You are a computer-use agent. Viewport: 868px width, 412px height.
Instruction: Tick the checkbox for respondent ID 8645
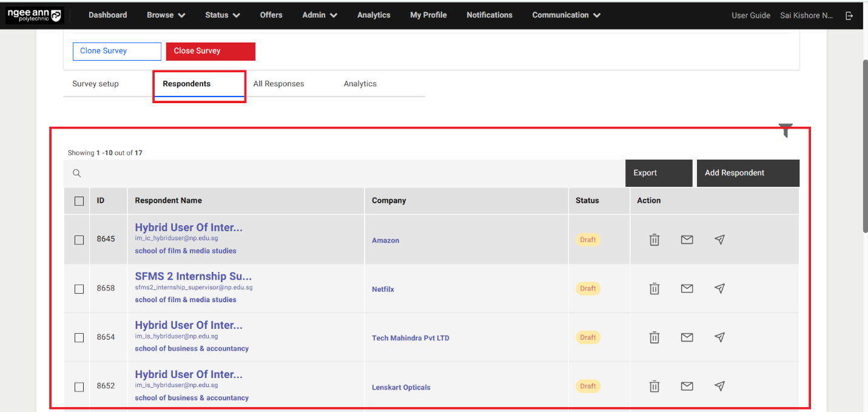tap(79, 240)
